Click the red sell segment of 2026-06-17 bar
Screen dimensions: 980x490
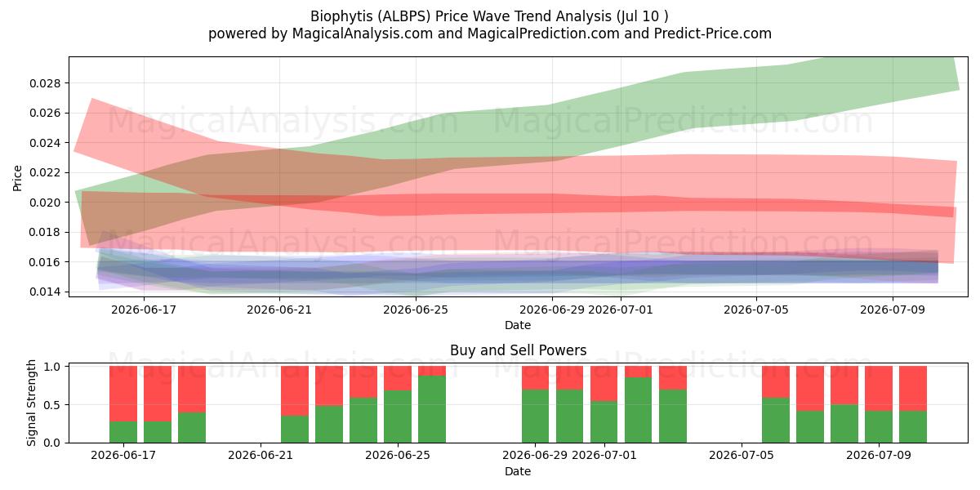click(123, 394)
